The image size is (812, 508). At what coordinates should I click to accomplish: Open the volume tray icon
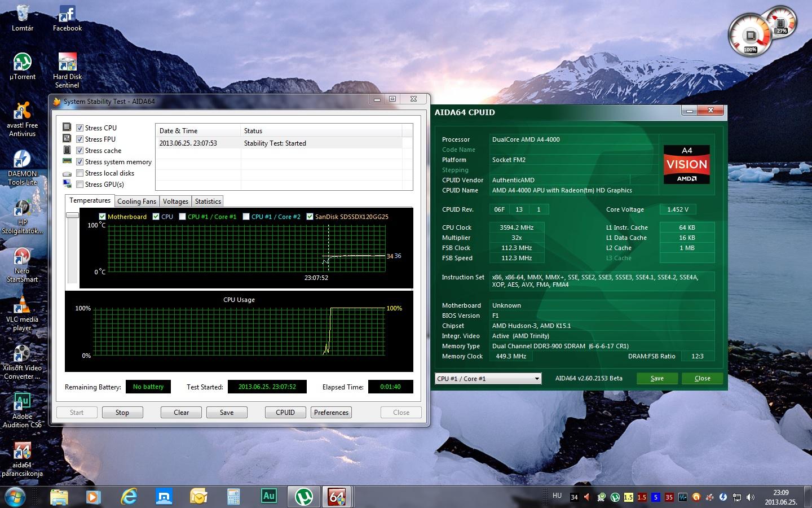click(751, 497)
